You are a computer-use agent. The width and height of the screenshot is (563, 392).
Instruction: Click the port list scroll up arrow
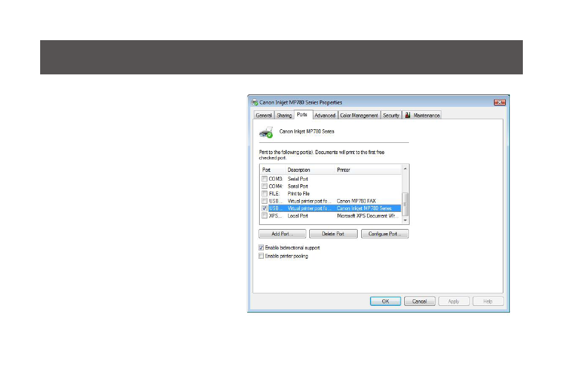coord(405,169)
